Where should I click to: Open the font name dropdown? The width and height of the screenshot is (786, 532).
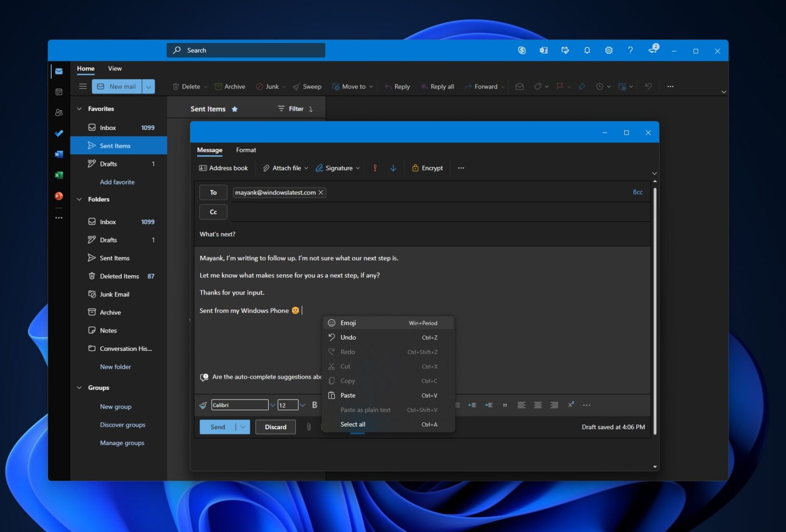point(272,405)
